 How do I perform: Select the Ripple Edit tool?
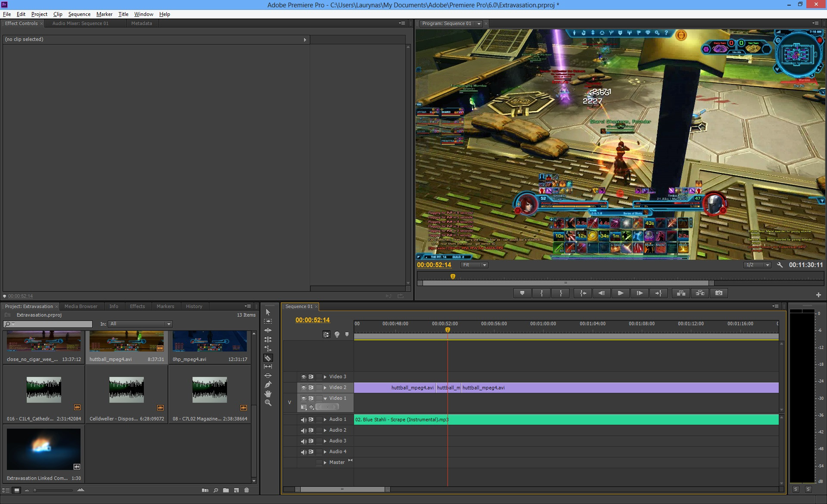pyautogui.click(x=268, y=330)
